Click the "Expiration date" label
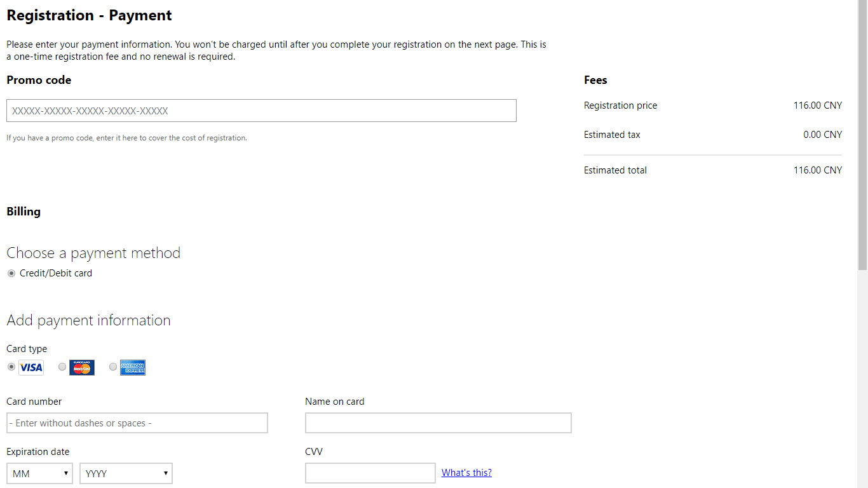This screenshot has height=488, width=868. pos(38,452)
